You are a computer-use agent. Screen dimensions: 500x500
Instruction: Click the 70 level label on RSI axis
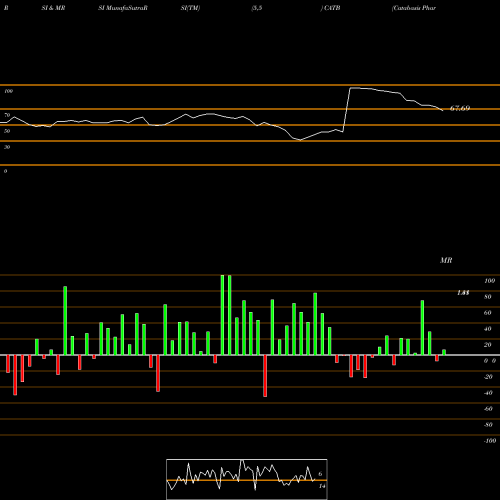point(7,115)
